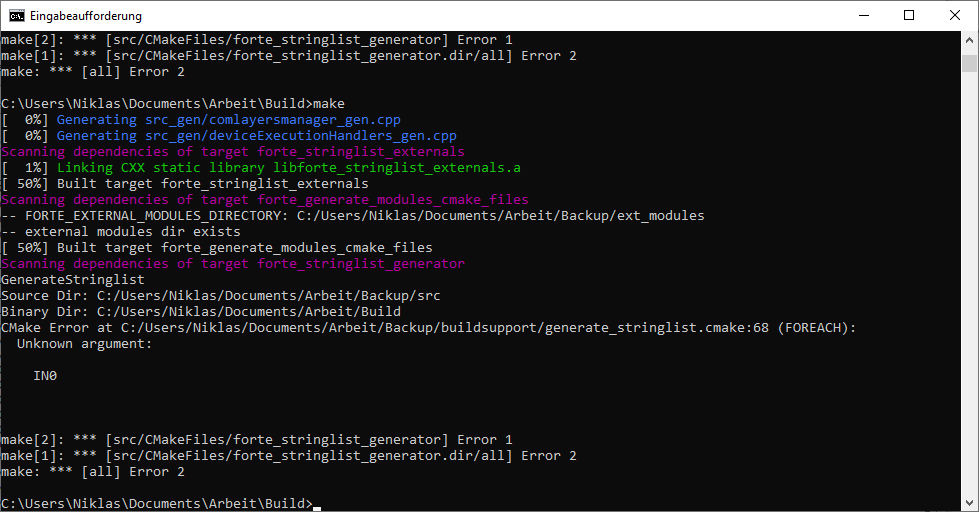The image size is (979, 512).
Task: Click the 'Source Dir:' output line
Action: click(x=221, y=295)
